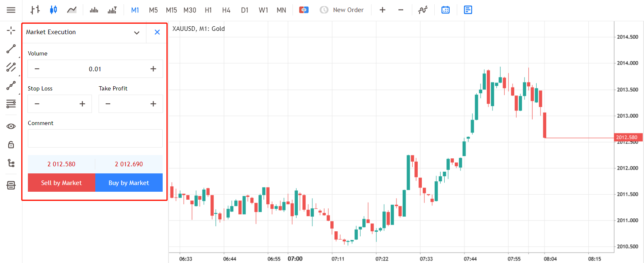Screen dimensions: 644x263
Task: Select the trend line drawing tool
Action: 11,49
